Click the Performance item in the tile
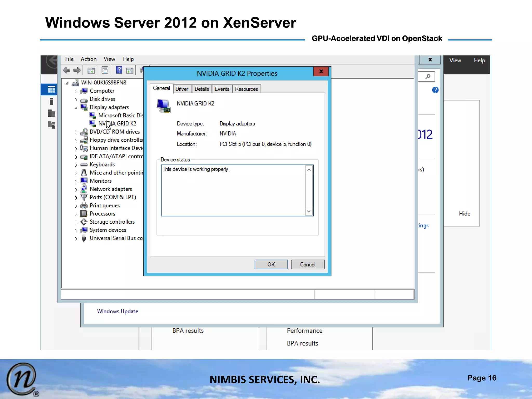 pos(304,331)
